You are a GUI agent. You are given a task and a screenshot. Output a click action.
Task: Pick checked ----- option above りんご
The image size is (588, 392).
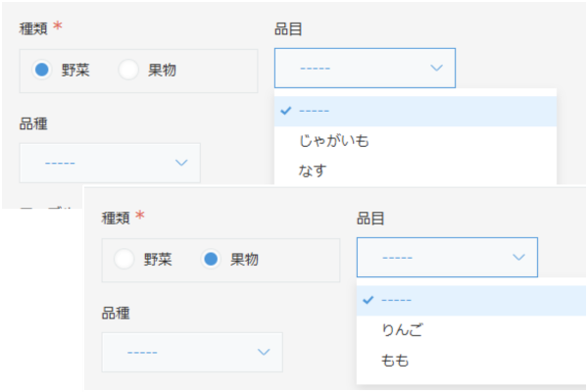click(x=471, y=301)
